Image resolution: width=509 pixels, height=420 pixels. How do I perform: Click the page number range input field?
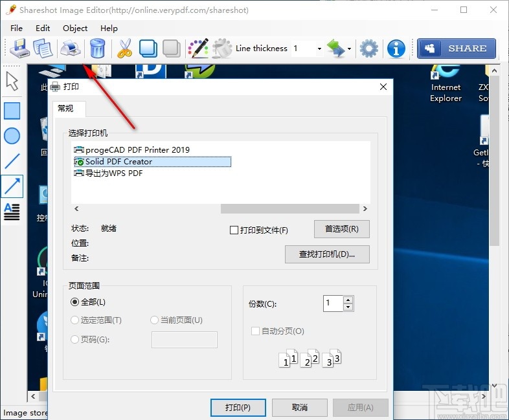click(185, 340)
